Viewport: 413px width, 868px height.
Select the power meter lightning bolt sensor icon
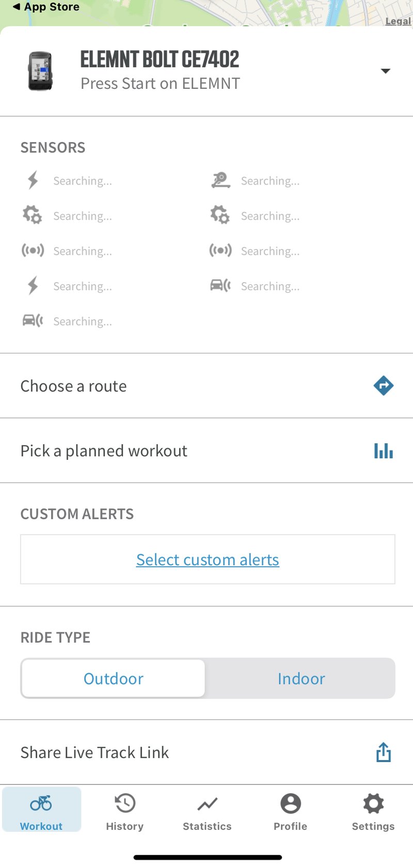click(x=32, y=180)
